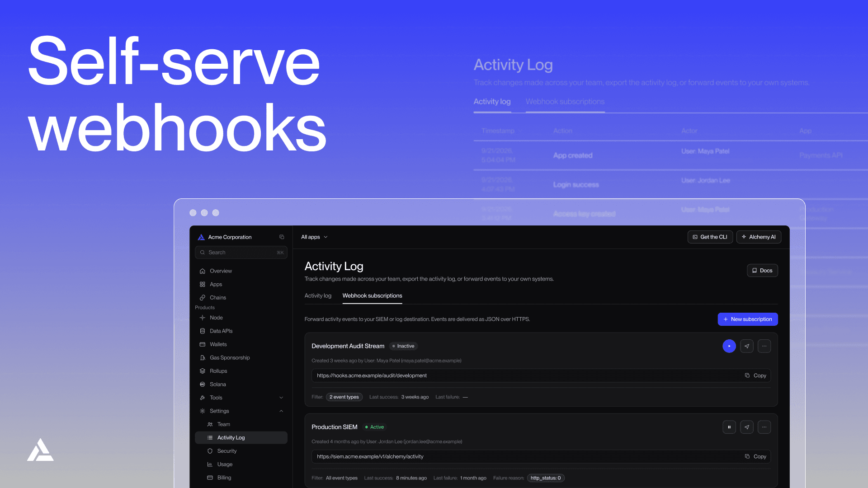The height and width of the screenshot is (488, 868).
Task: Open the All apps dropdown
Action: click(314, 237)
